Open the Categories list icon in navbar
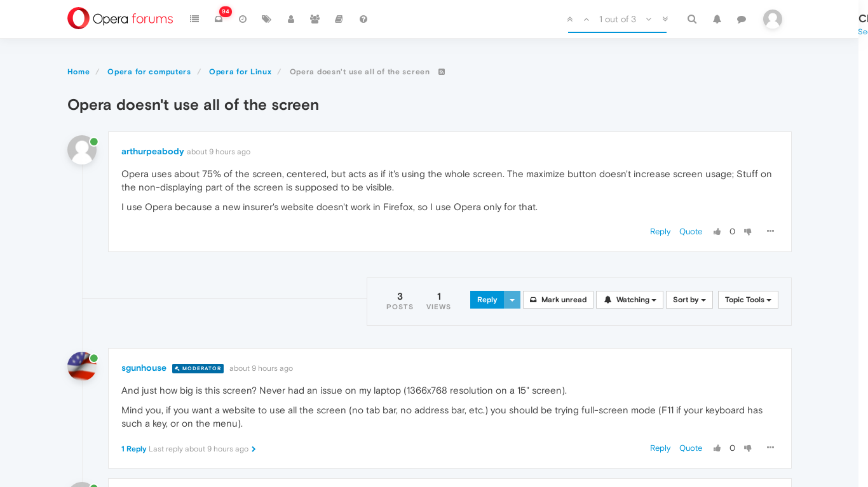 pos(194,19)
